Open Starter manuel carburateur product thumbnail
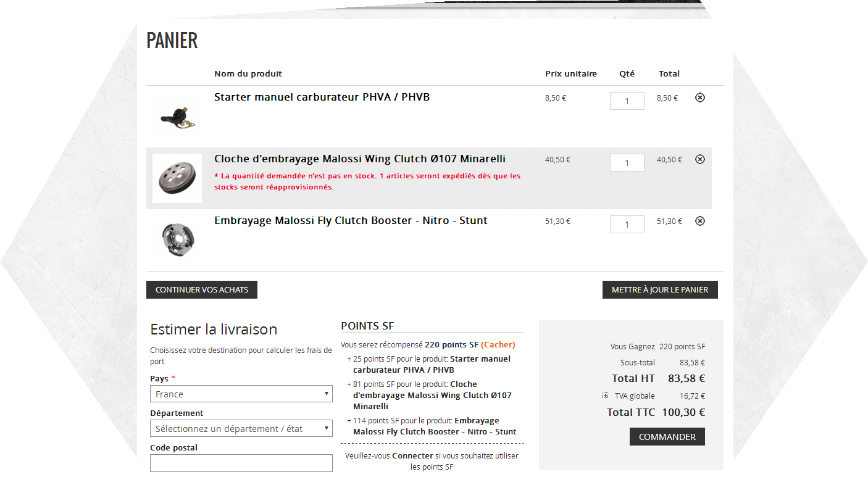Screen dimensions: 868x477 point(177,116)
